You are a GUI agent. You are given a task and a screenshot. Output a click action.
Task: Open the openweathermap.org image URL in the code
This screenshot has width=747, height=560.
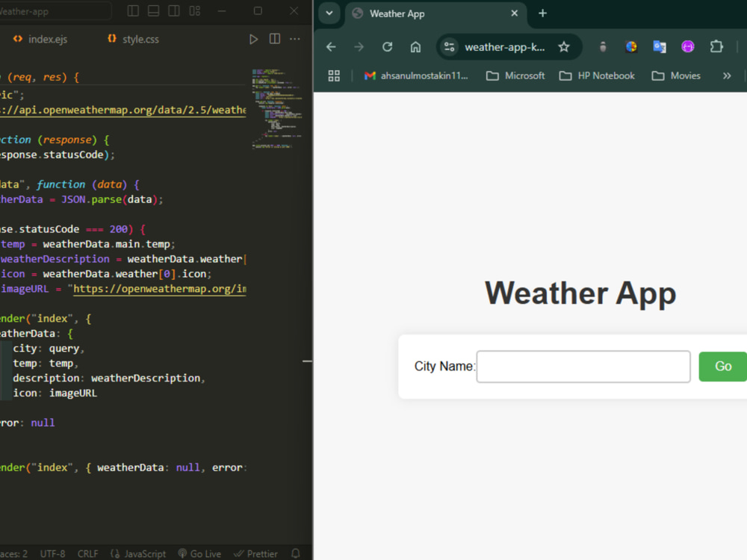click(x=160, y=288)
